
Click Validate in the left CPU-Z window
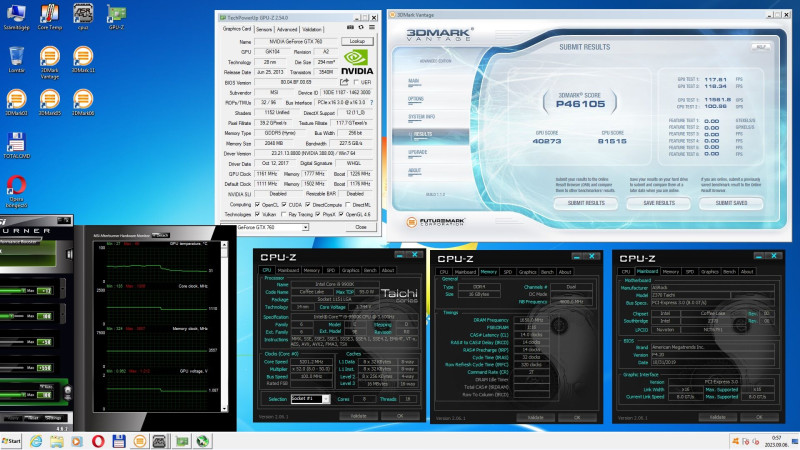tap(358, 416)
